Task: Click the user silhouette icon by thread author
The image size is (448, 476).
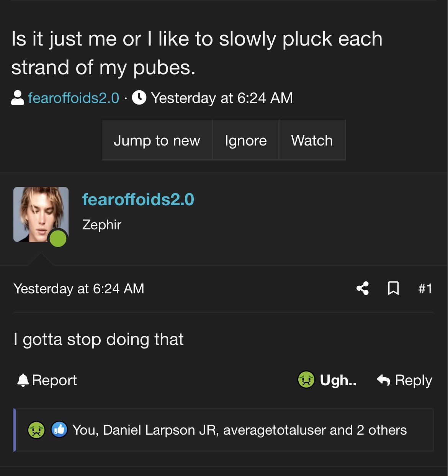Action: (x=18, y=98)
